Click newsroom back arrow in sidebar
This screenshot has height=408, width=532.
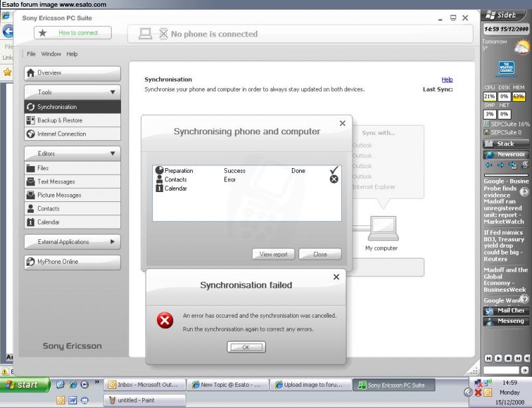(x=489, y=165)
